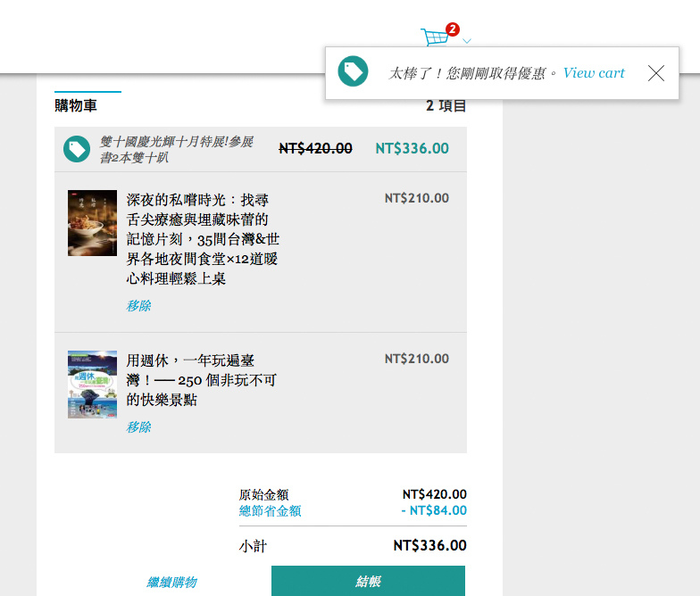This screenshot has height=596, width=700.
Task: Remove 用週休，一年玩遍臺灣 from the cart
Action: coord(139,426)
